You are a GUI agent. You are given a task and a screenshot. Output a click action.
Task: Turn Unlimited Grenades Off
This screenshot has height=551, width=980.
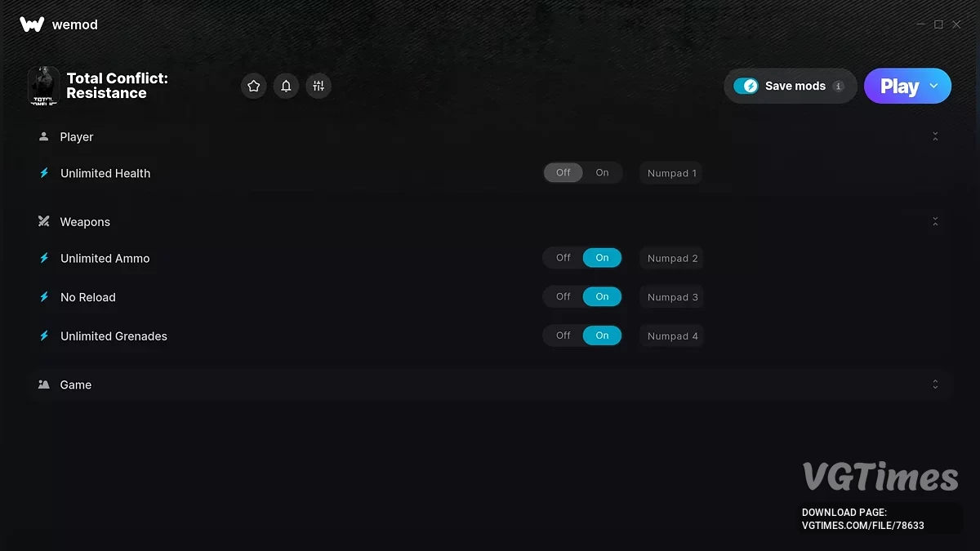(x=563, y=335)
